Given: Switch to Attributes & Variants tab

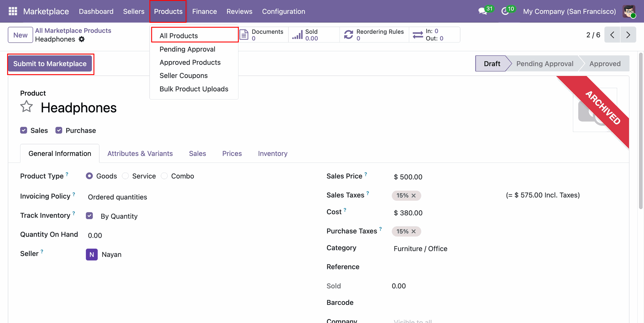Looking at the screenshot, I should tap(140, 153).
